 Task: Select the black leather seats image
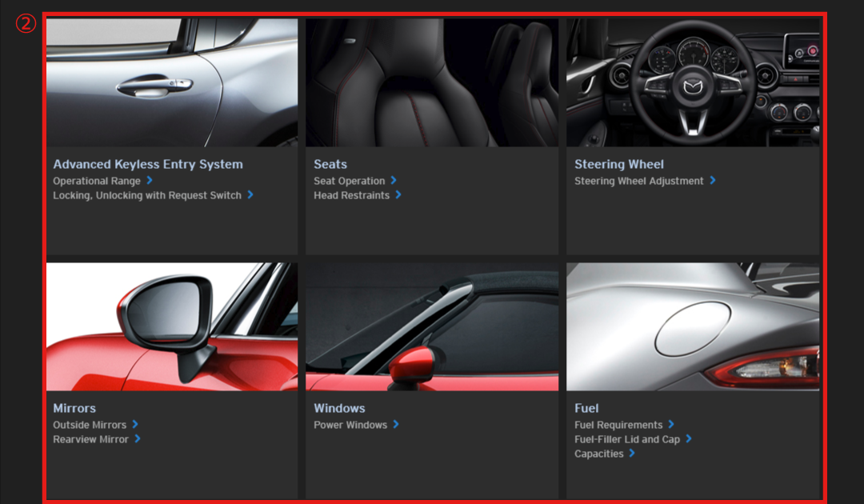click(432, 82)
